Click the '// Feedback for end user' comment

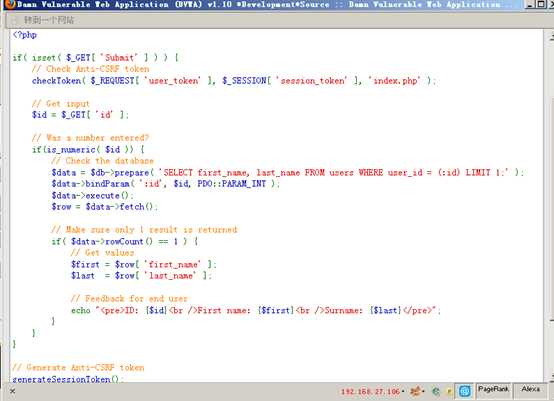pos(129,298)
